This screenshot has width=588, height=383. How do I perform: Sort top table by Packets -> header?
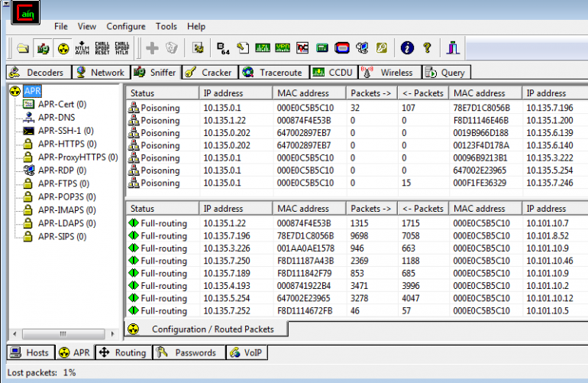coord(371,93)
